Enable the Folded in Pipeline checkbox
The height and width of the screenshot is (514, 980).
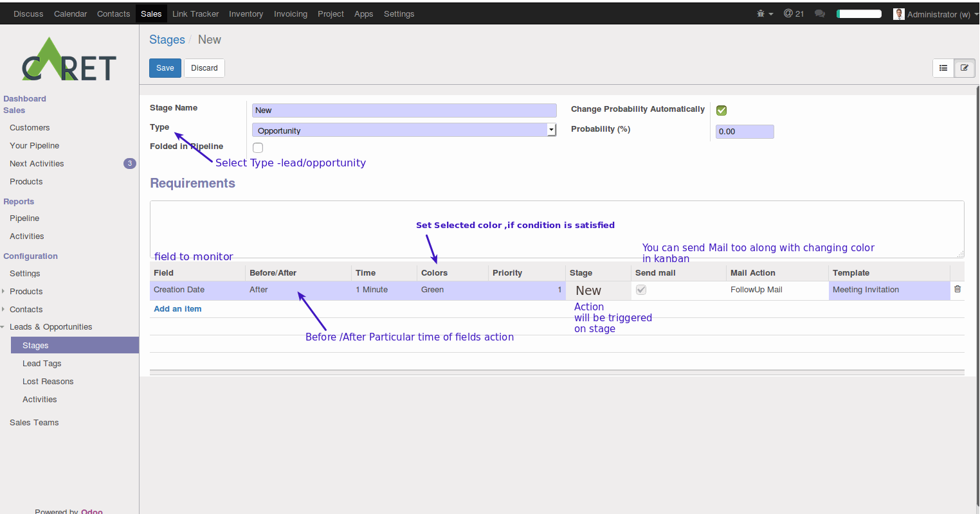point(258,148)
